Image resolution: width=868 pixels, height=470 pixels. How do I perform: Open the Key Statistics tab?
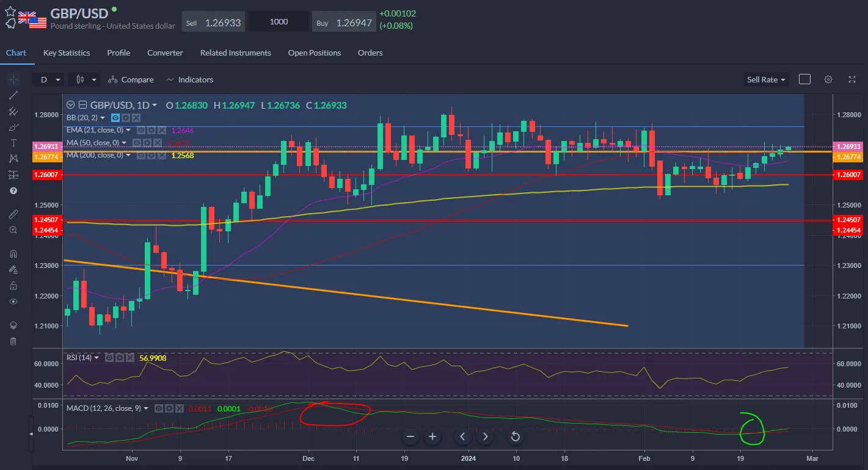tap(67, 52)
